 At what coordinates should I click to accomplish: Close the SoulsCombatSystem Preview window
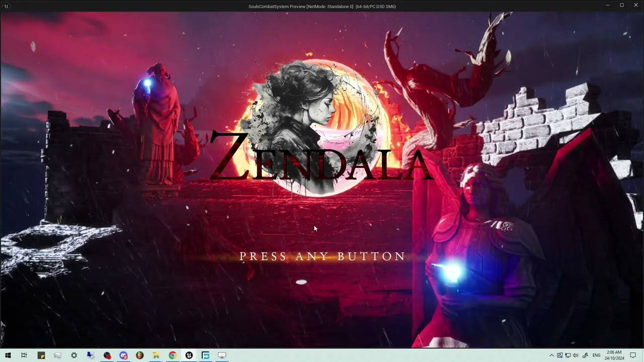(636, 5)
